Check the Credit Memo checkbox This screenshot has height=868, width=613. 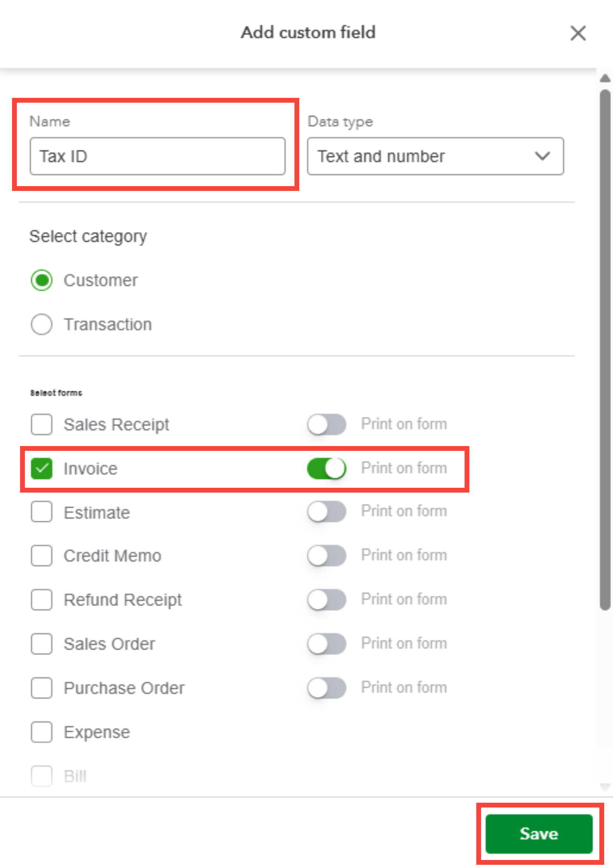[42, 556]
